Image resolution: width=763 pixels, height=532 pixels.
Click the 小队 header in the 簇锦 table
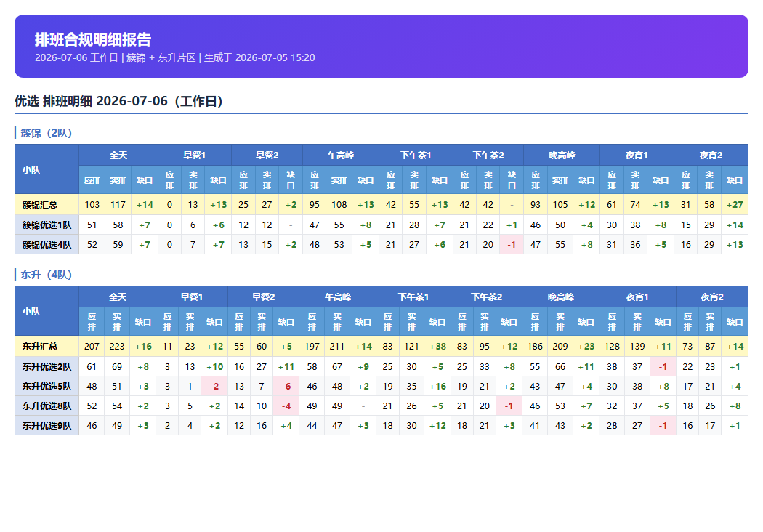[47, 169]
